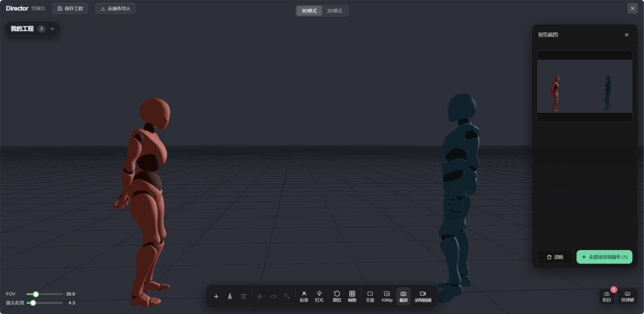Click the FOV value 39.6
This screenshot has height=314, width=644.
point(70,294)
